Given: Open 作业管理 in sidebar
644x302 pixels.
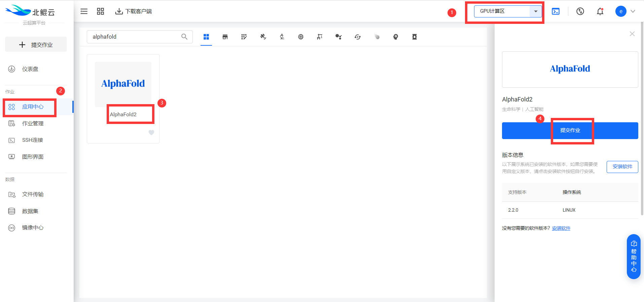Looking at the screenshot, I should click(x=33, y=124).
